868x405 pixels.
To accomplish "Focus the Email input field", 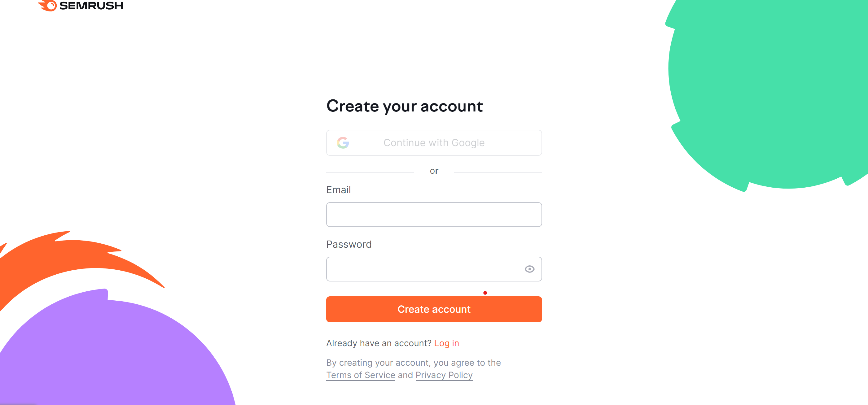I will pyautogui.click(x=434, y=215).
